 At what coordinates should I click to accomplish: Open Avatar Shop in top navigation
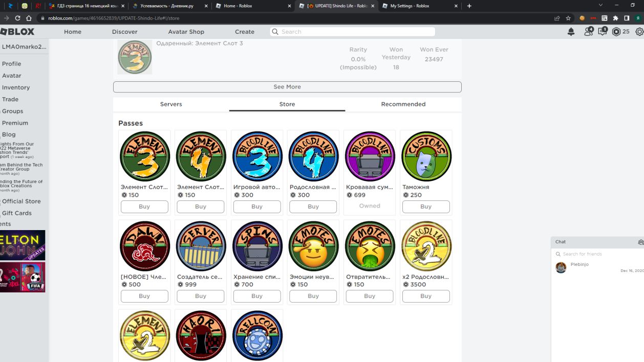pos(186,32)
